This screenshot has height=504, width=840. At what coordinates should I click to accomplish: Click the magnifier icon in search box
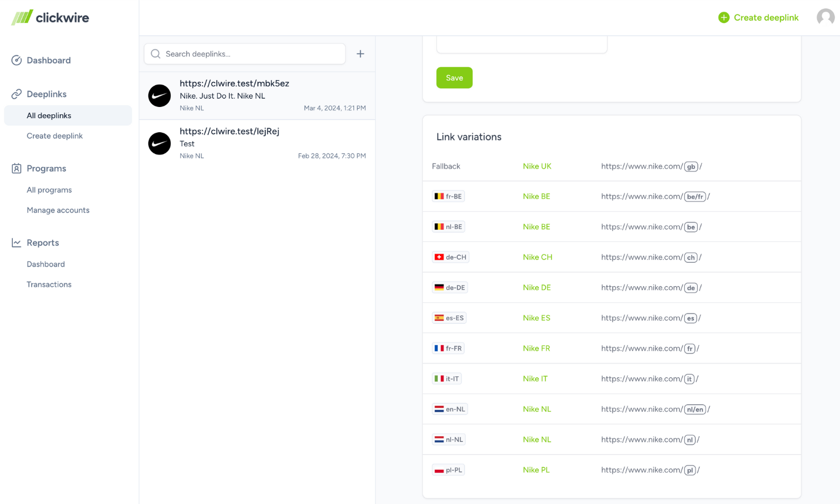[x=156, y=54]
